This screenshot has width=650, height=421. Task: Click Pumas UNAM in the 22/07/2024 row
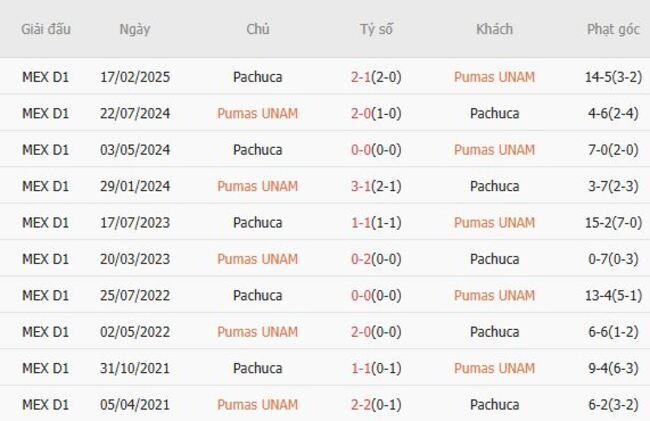tap(257, 113)
